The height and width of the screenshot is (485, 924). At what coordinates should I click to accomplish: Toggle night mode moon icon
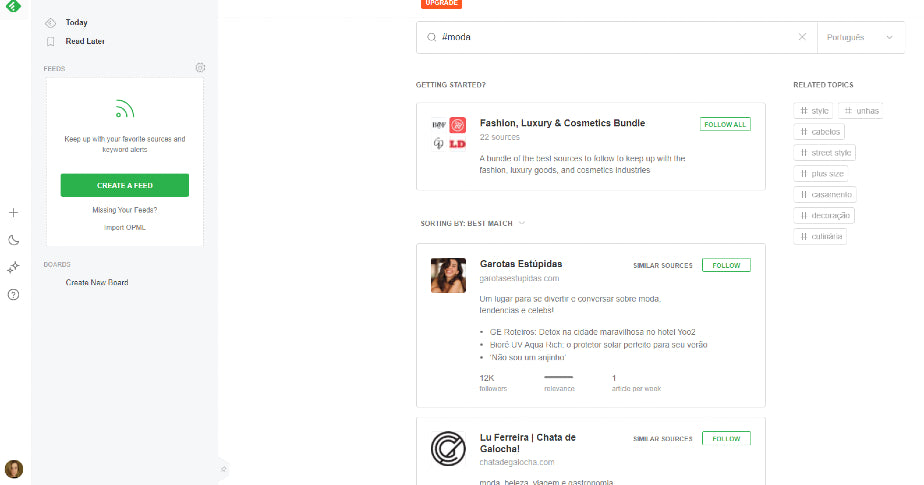click(x=14, y=240)
